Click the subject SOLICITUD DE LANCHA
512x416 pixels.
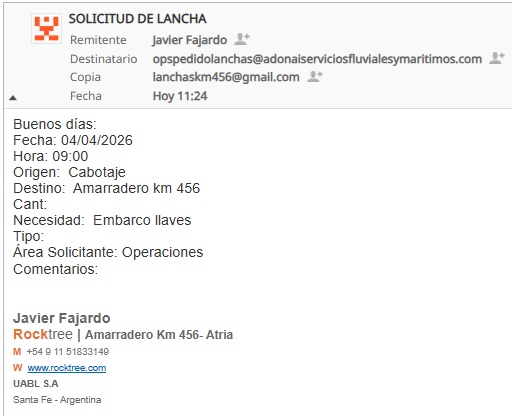click(137, 19)
